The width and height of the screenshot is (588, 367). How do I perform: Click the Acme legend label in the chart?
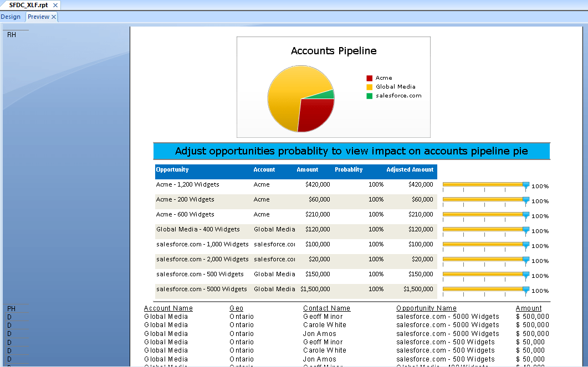click(384, 78)
